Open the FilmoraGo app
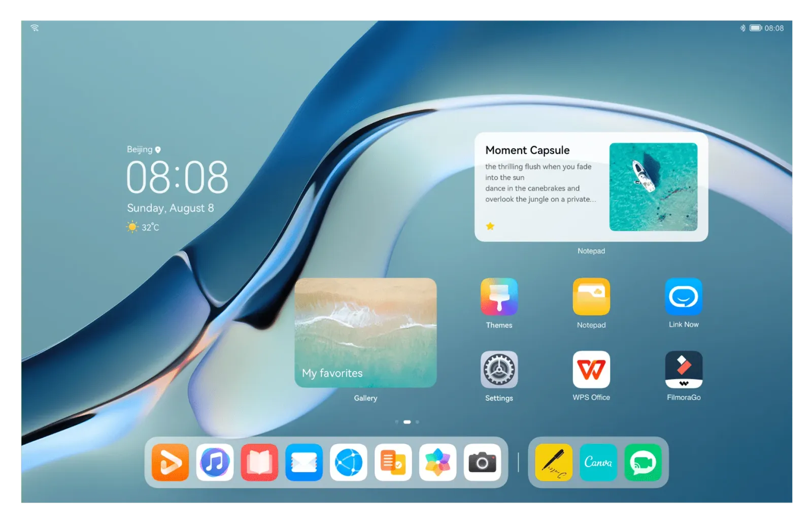 684,370
